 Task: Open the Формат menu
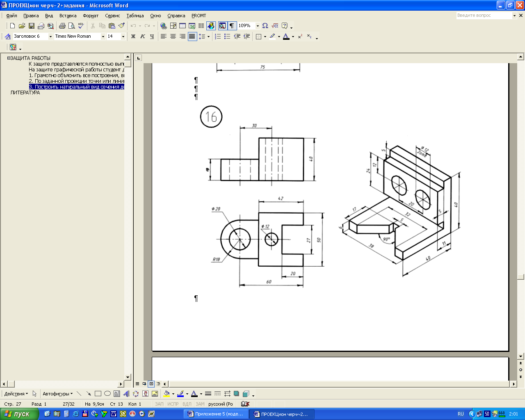[91, 16]
